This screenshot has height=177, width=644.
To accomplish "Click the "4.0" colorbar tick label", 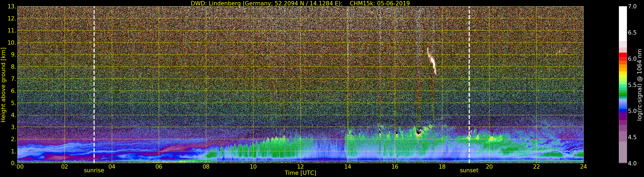I will (x=632, y=163).
